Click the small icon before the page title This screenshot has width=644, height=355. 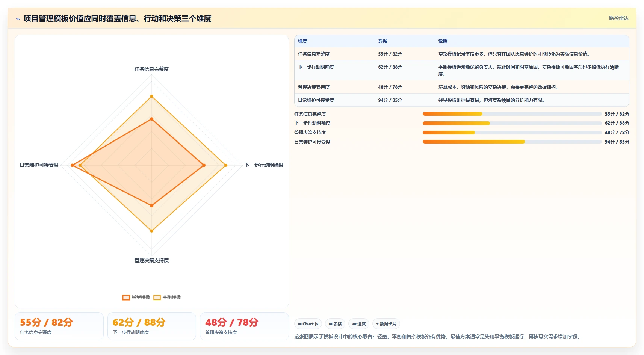point(18,19)
